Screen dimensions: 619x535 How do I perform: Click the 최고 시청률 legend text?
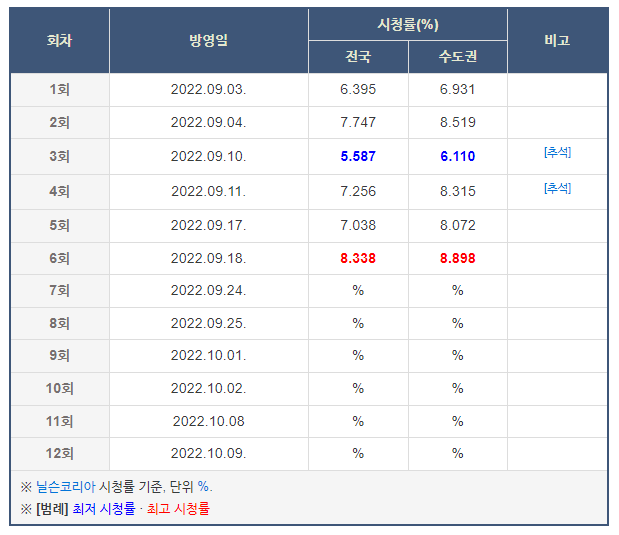pyautogui.click(x=178, y=509)
